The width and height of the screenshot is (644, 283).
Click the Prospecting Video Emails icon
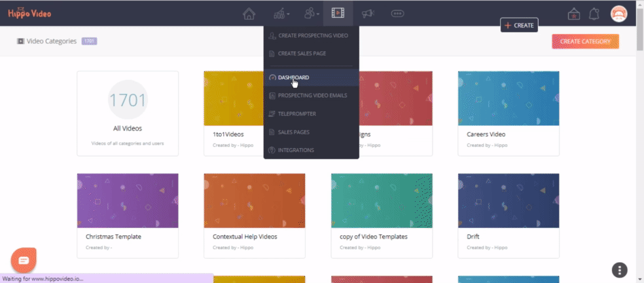tap(272, 96)
